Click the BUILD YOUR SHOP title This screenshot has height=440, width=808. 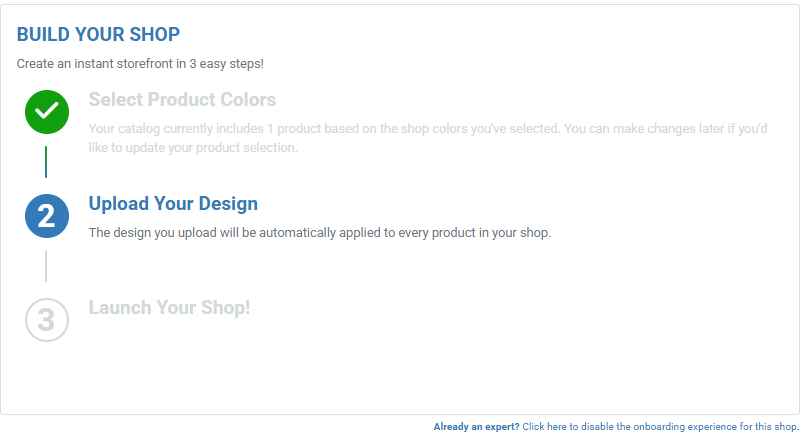(x=98, y=35)
